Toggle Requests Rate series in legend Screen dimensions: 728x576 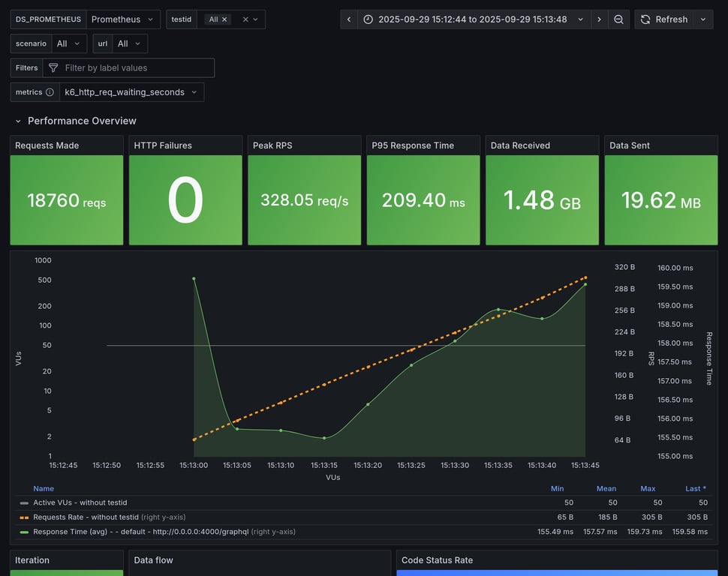(86, 517)
